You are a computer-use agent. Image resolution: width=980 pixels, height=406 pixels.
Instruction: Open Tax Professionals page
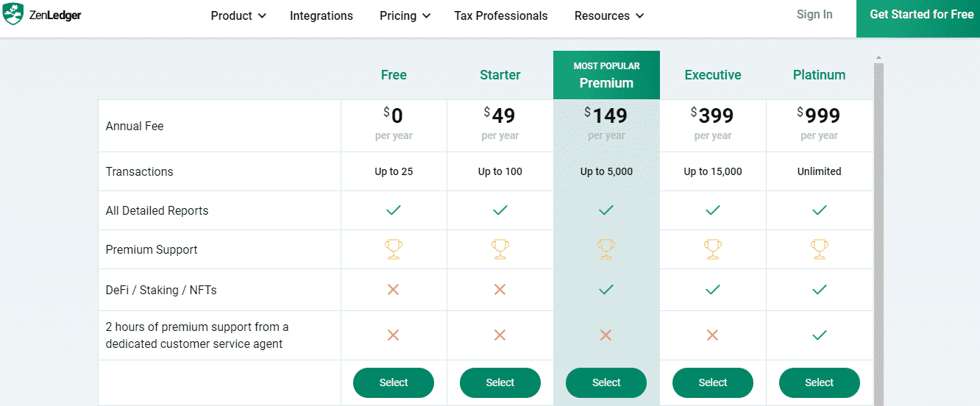click(x=501, y=15)
